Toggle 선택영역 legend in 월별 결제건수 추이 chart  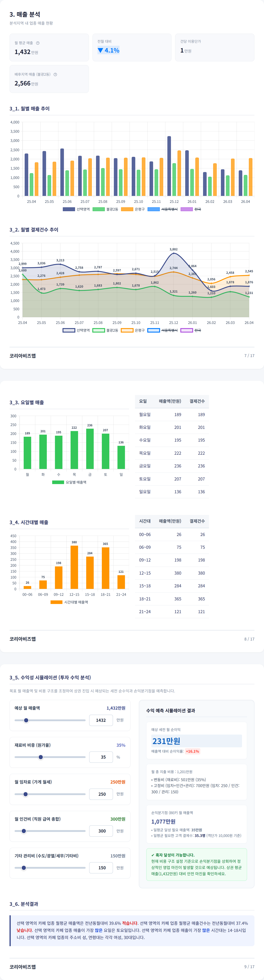(x=76, y=330)
